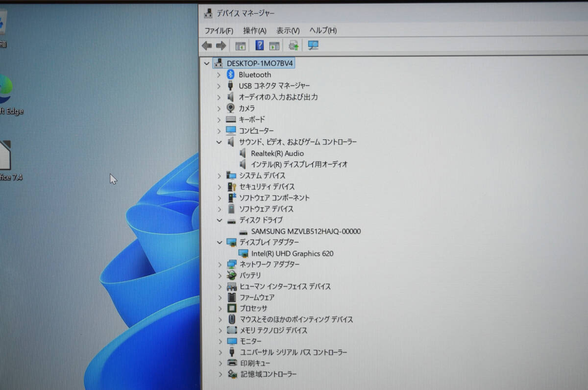Expand the 記憶域コントローラー chevron

(220, 374)
